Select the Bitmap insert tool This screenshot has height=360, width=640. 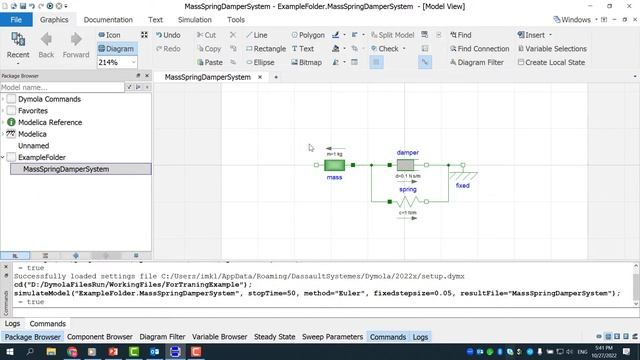tap(307, 62)
